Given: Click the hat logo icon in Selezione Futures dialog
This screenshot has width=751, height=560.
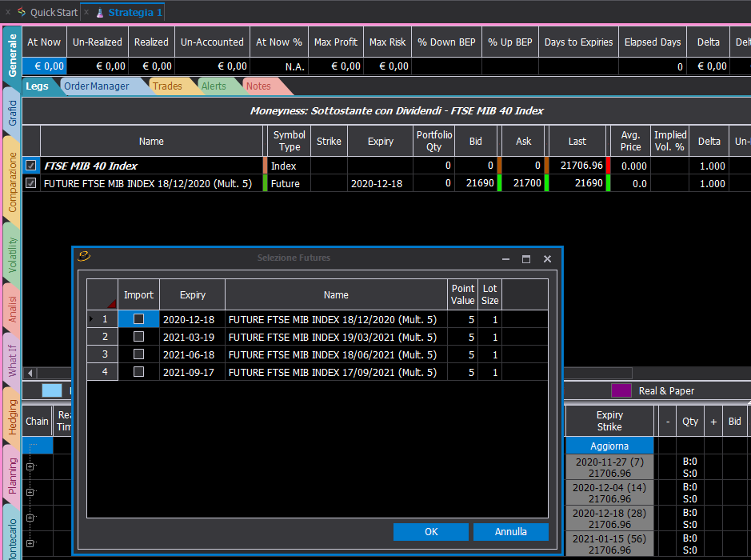Looking at the screenshot, I should click(84, 257).
